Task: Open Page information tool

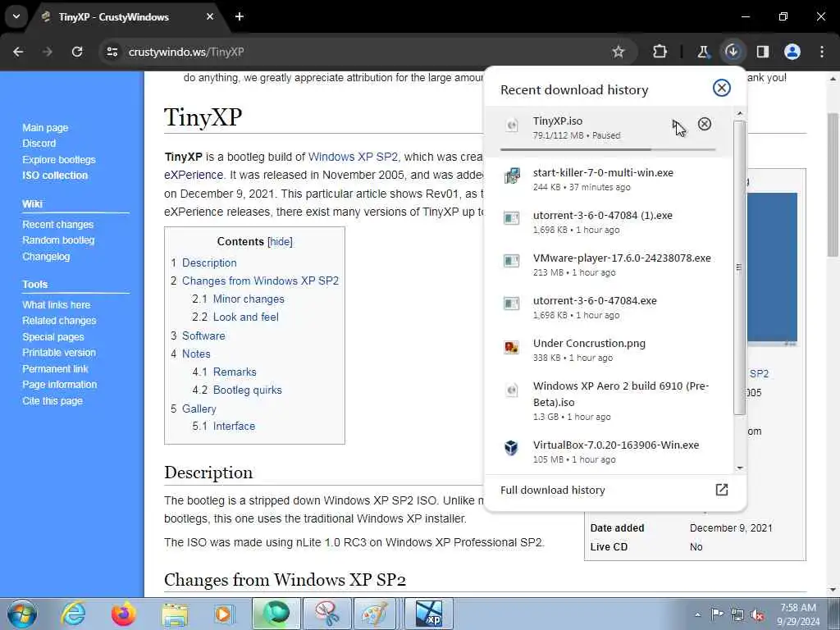Action: [x=59, y=385]
